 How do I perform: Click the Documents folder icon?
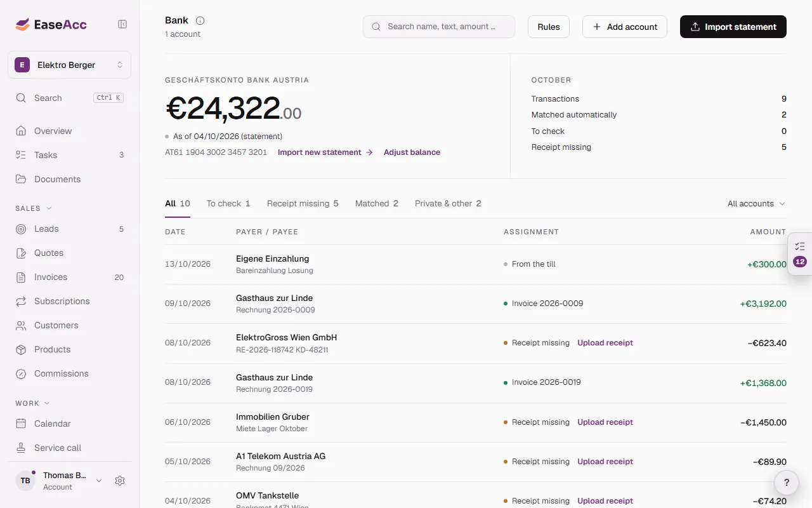(21, 179)
